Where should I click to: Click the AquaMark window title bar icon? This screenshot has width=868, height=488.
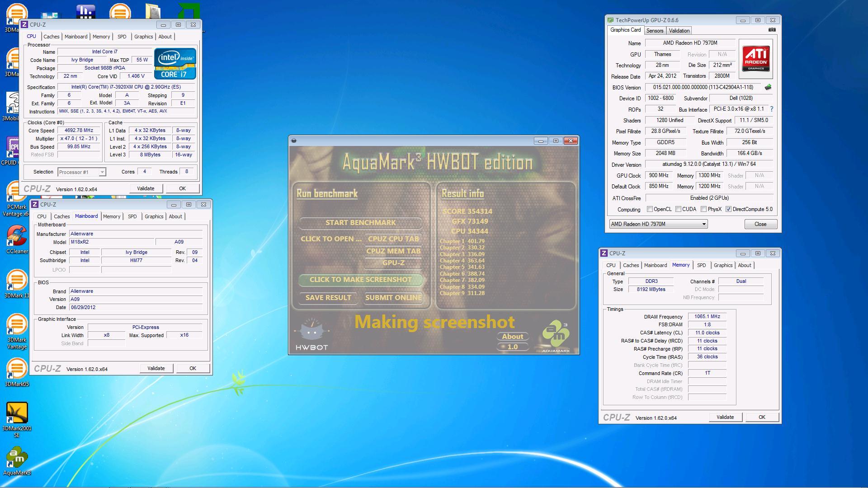click(x=294, y=141)
